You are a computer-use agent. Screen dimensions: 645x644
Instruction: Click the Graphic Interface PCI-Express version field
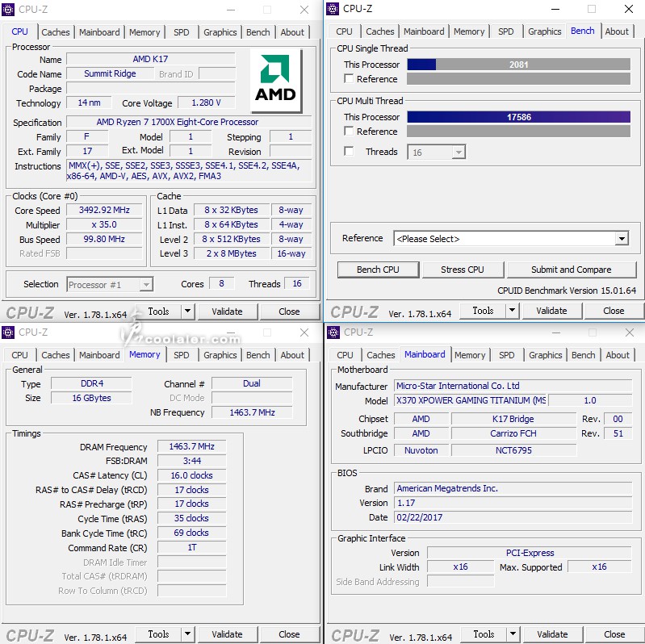[x=530, y=553]
